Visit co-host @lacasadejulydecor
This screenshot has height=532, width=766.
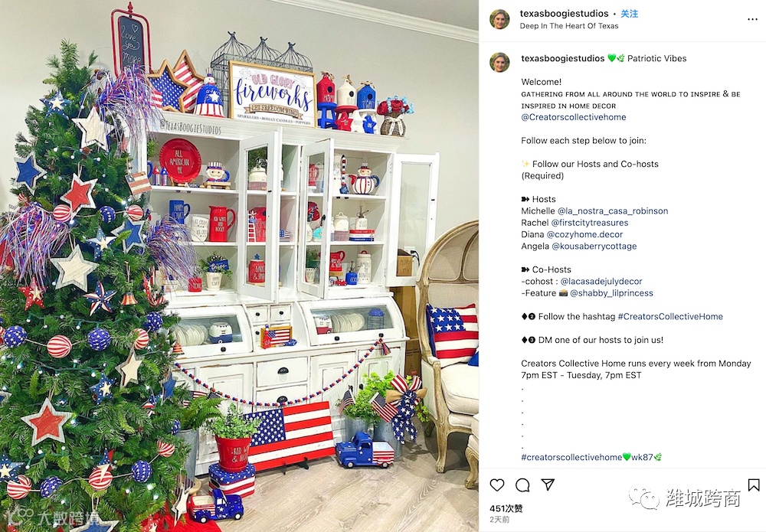[601, 281]
